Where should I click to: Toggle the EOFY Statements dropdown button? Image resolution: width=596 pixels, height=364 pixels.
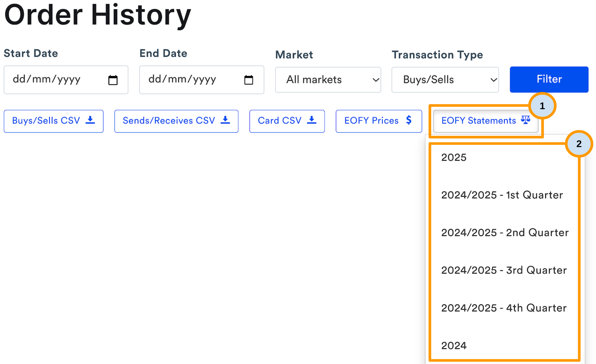[485, 121]
